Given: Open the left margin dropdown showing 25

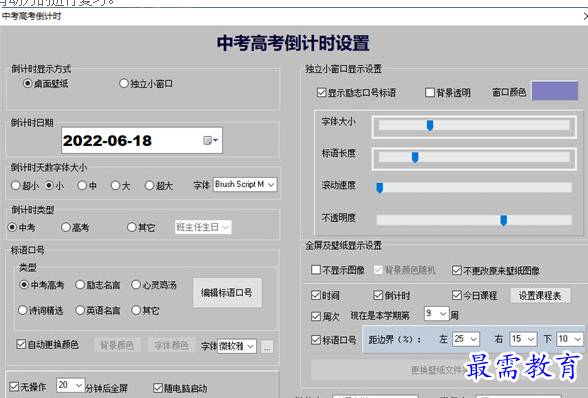Looking at the screenshot, I should pyautogui.click(x=466, y=339).
